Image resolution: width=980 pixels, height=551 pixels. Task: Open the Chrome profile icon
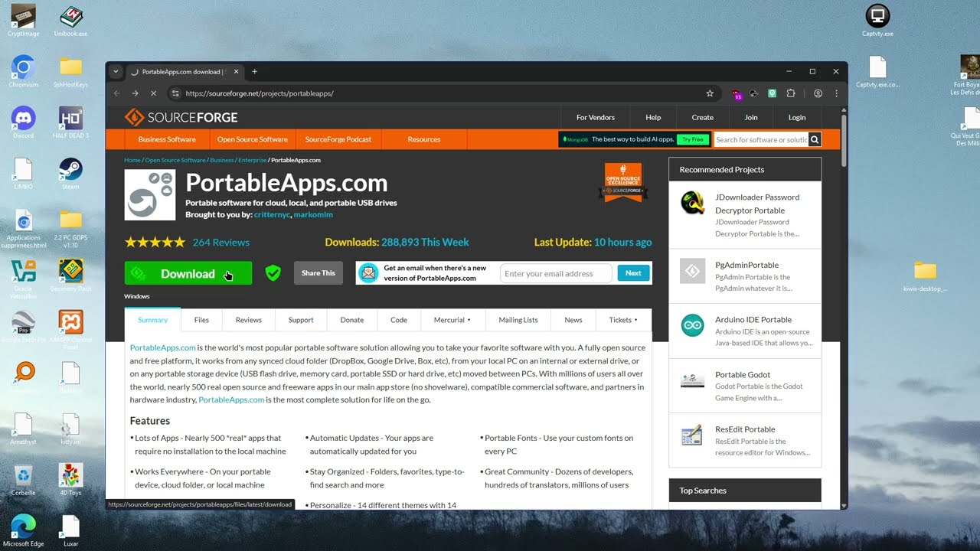coord(818,93)
